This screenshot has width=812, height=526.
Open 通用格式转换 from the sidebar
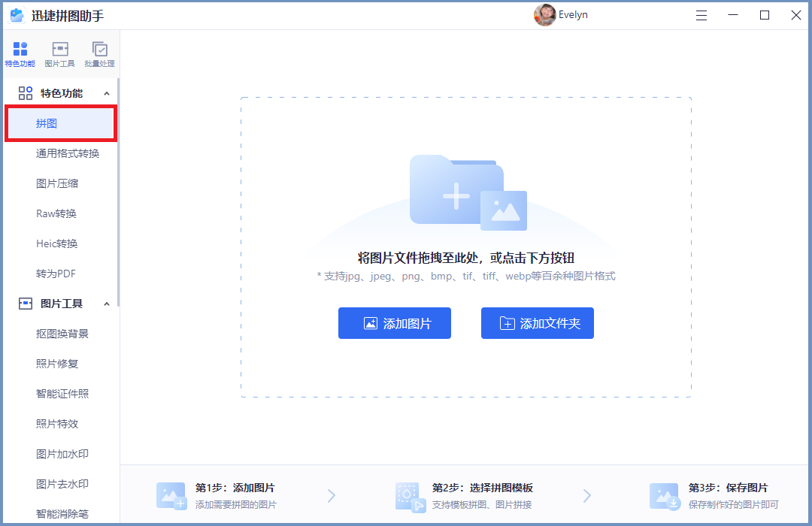[x=68, y=153]
